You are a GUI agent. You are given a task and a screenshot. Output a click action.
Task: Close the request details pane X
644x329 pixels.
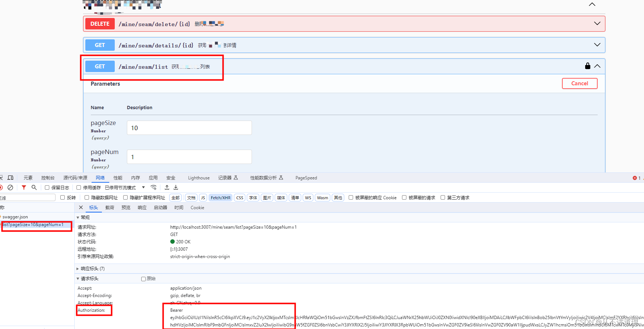pos(81,207)
